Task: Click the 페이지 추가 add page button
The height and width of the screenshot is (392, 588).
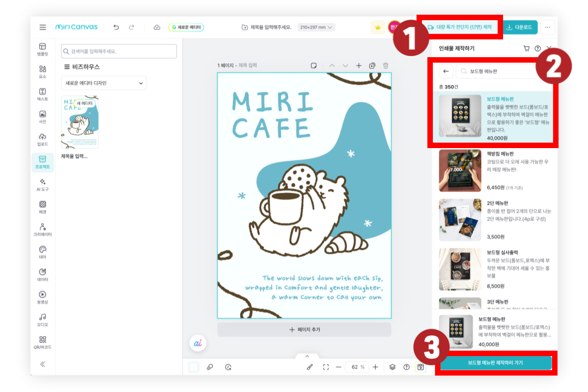Action: tap(304, 330)
